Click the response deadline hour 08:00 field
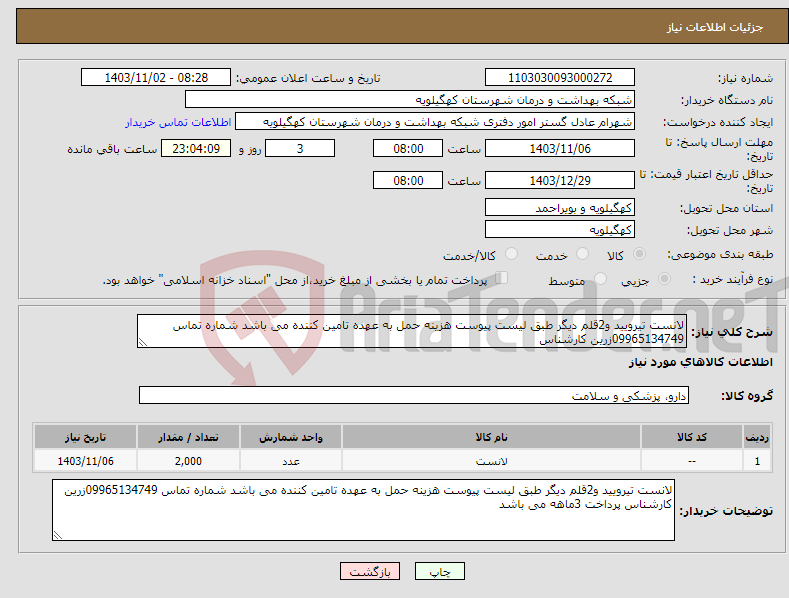 coord(408,148)
